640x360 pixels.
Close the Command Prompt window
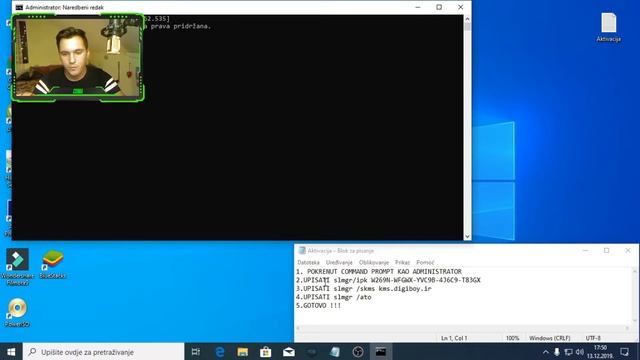pos(460,7)
